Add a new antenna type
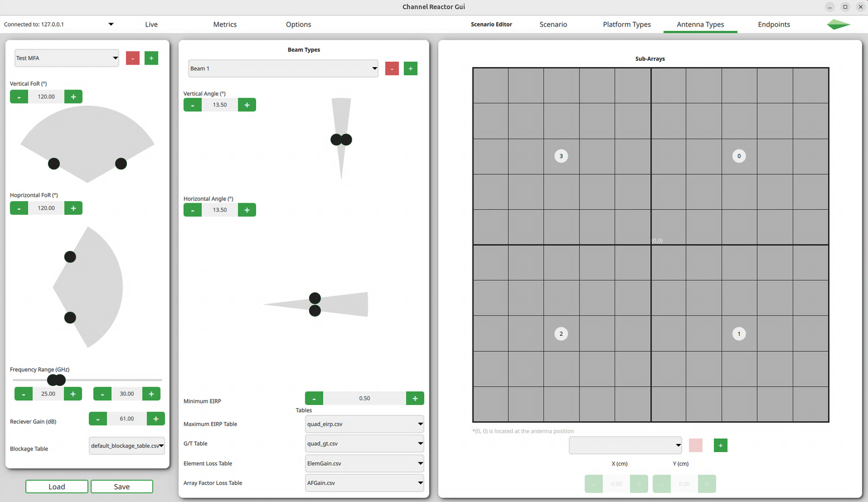Viewport: 868px width, 502px height. 151,58
